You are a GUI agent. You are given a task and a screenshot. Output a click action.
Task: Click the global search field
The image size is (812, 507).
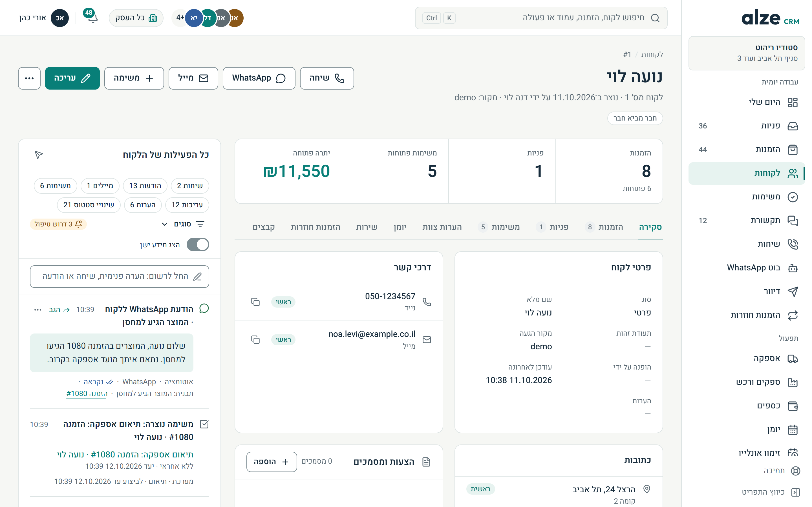pos(541,18)
